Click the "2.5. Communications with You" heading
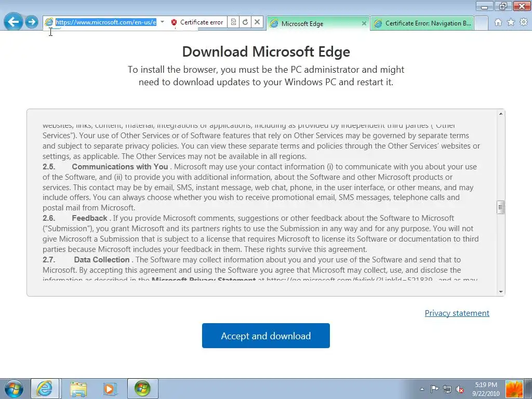The image size is (532, 399). (105, 167)
